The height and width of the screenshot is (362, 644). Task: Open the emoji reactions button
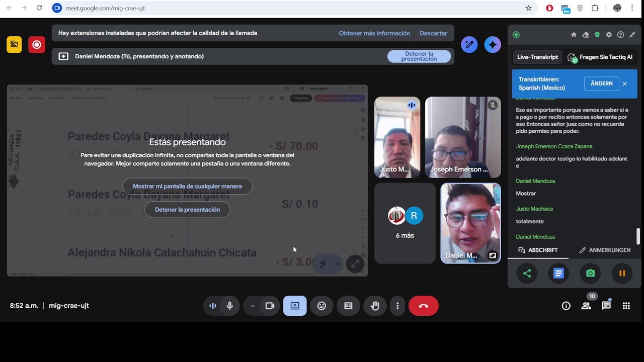pyautogui.click(x=321, y=306)
